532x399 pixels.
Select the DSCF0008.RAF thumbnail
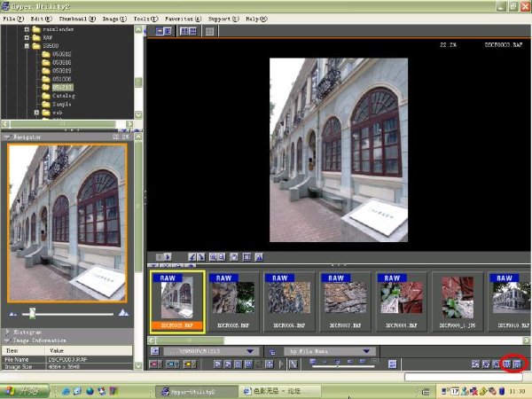[x=402, y=301]
